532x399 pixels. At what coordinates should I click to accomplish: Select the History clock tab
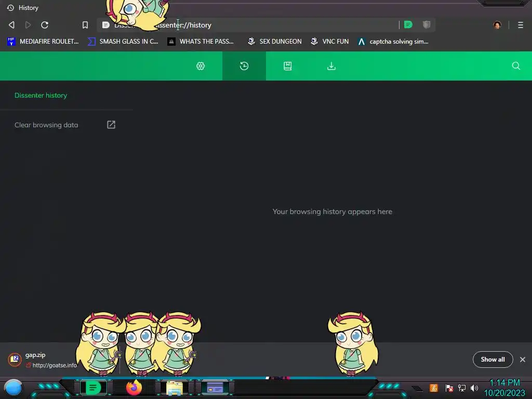point(244,66)
